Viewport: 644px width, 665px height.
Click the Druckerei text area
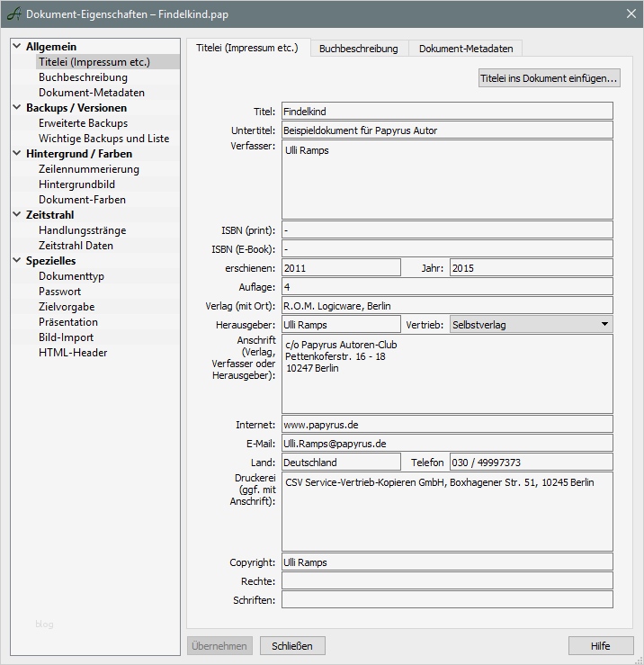pyautogui.click(x=447, y=511)
